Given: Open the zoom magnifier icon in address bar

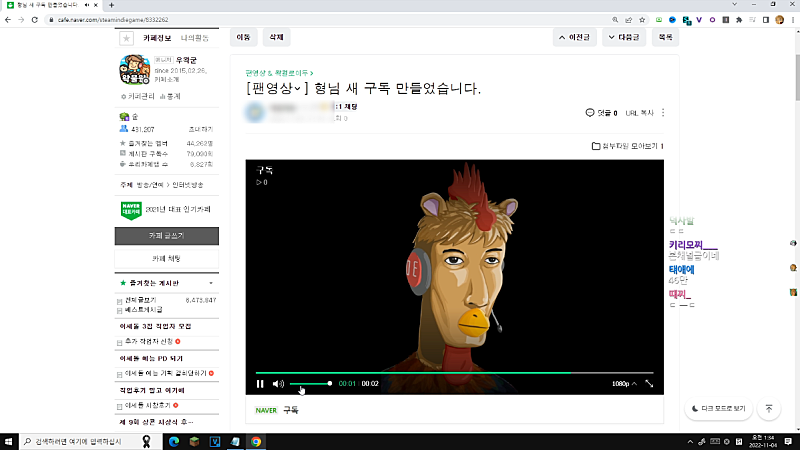Looking at the screenshot, I should coord(615,20).
